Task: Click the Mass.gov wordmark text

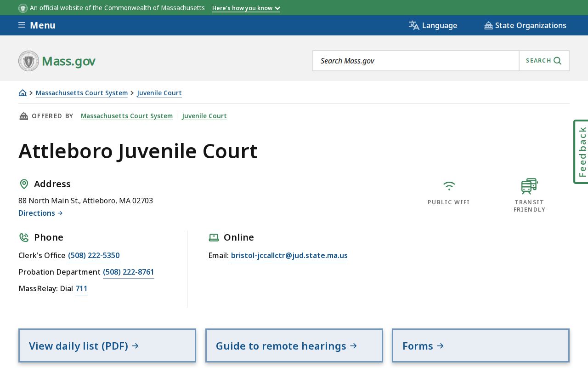Action: 68,61
